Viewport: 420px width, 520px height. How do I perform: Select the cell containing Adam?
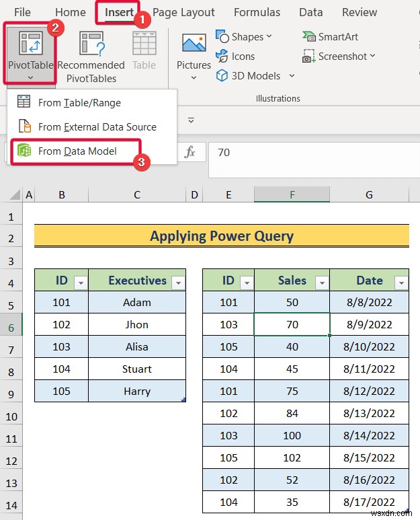pyautogui.click(x=137, y=303)
